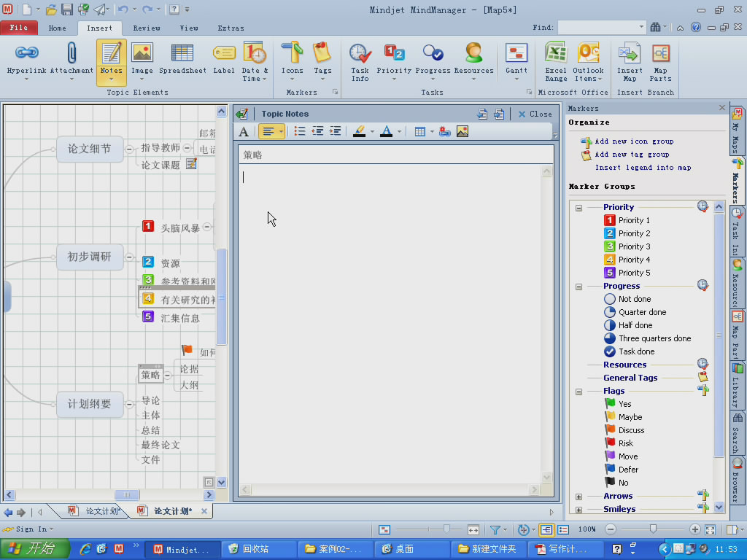
Task: Collapse the Progress marker group
Action: click(578, 287)
